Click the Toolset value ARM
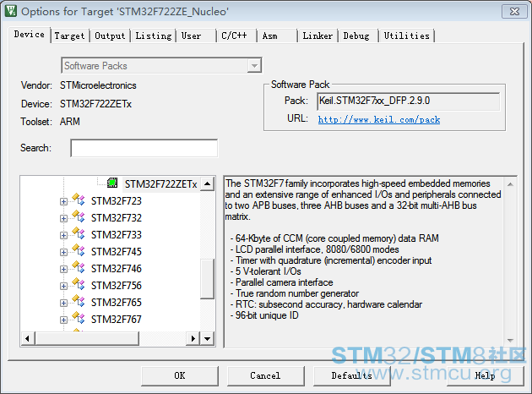The image size is (532, 394). (x=70, y=122)
